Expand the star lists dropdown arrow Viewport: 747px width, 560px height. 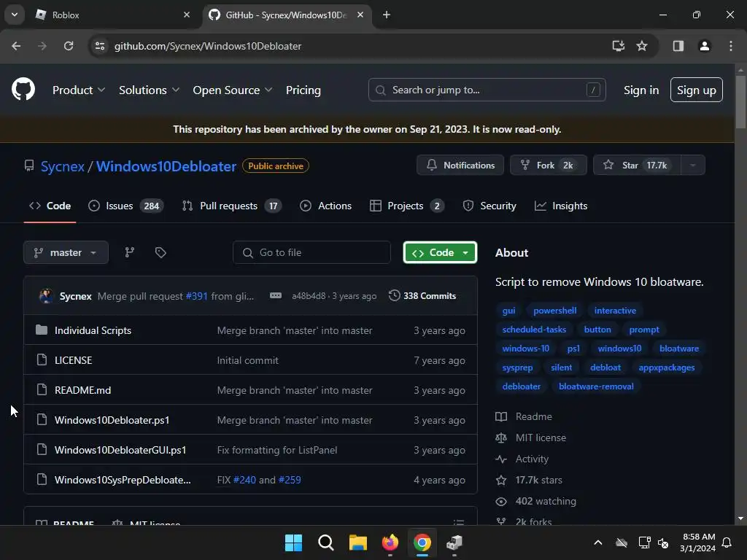(693, 166)
